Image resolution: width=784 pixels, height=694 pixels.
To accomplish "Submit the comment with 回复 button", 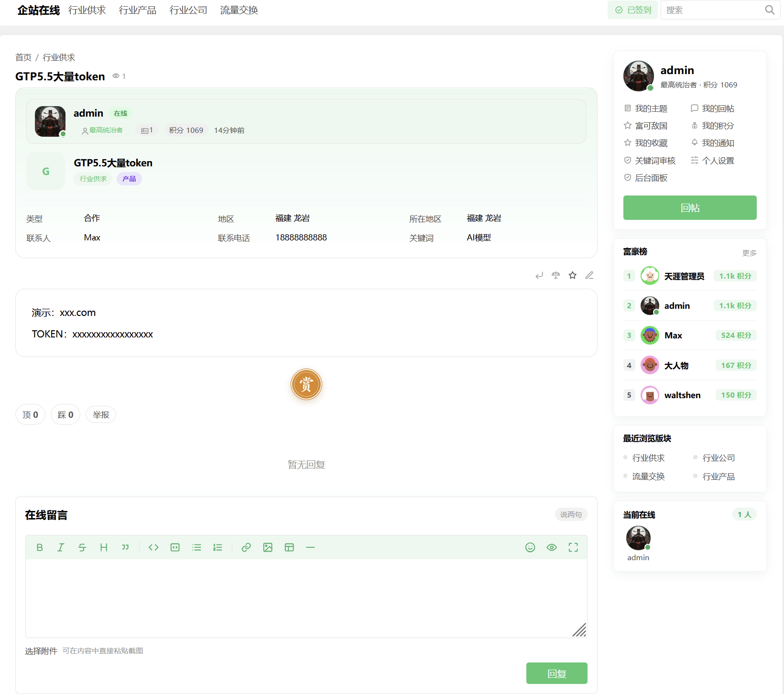I will point(557,673).
